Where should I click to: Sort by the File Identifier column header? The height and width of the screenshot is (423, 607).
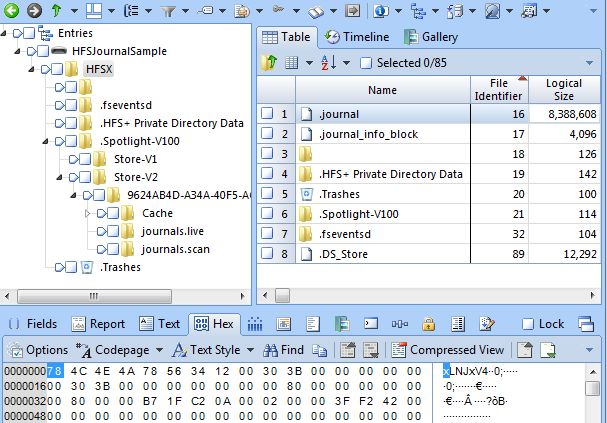[499, 90]
